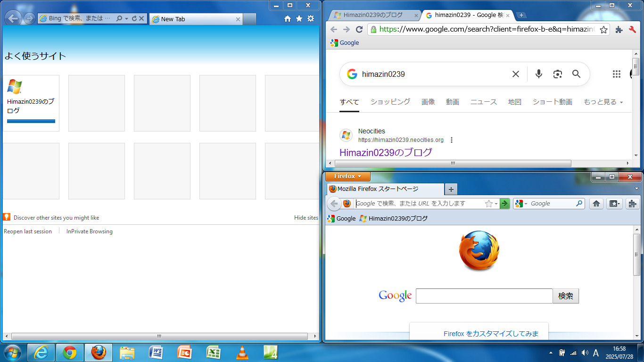Bookmark page with Chrome star icon
Screen dimensions: 644x362
pyautogui.click(x=603, y=29)
